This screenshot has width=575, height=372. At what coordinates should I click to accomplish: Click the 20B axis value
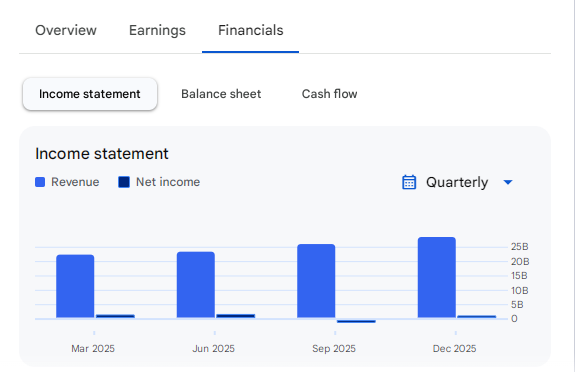(x=520, y=262)
